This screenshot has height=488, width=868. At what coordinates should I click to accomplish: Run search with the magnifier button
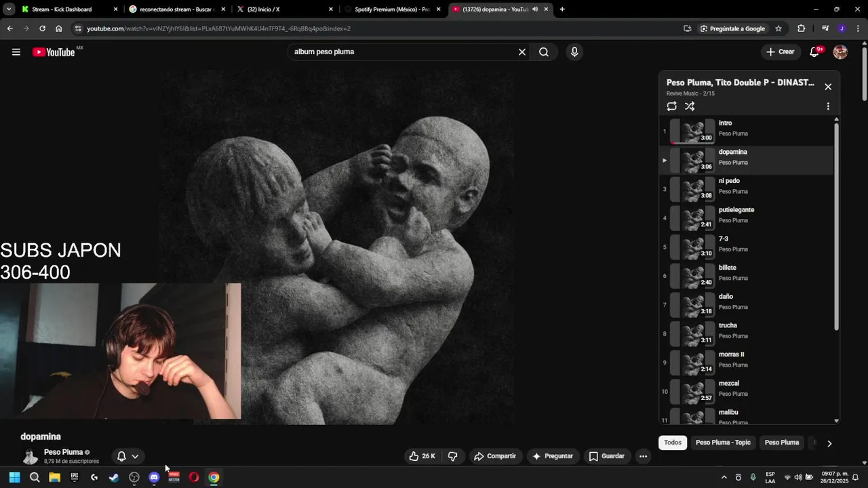[544, 52]
